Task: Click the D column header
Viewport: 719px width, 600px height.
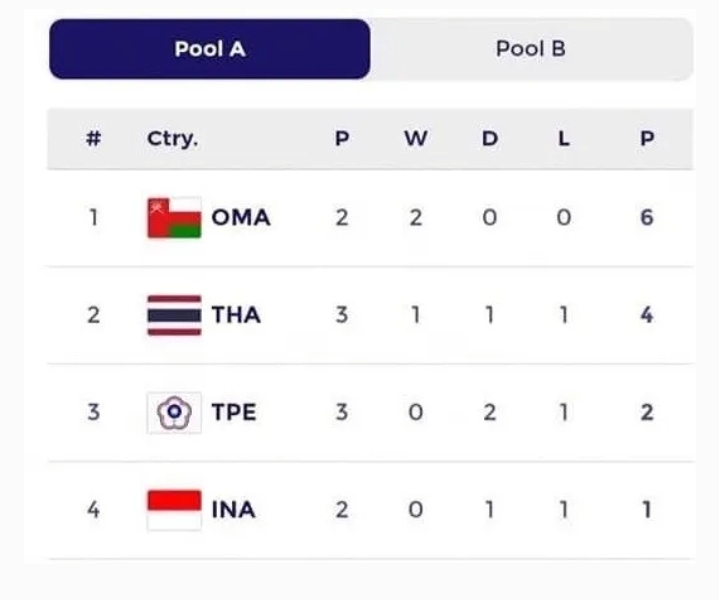Action: pyautogui.click(x=490, y=139)
